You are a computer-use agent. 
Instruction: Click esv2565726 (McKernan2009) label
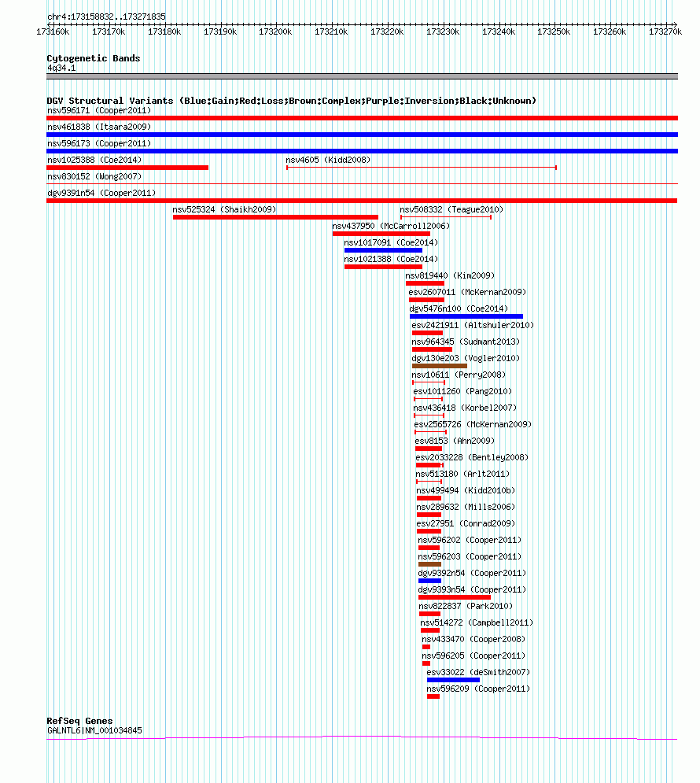(x=473, y=423)
